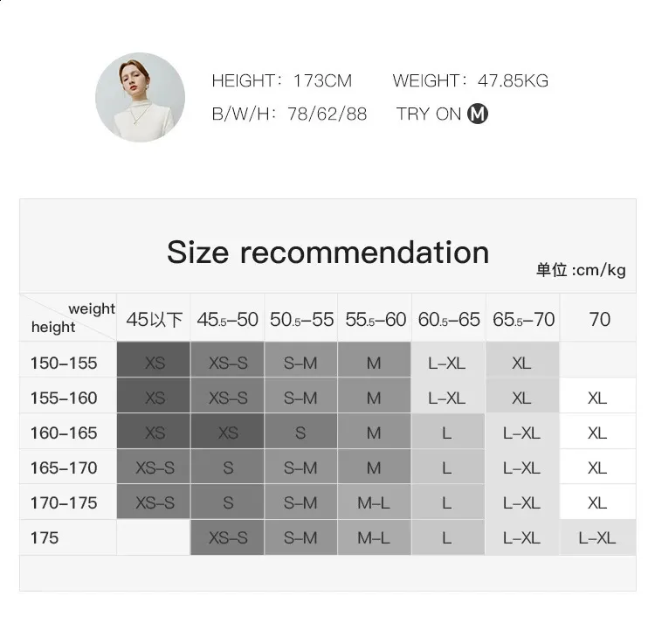Click the 165–170 height row label

[x=64, y=467]
